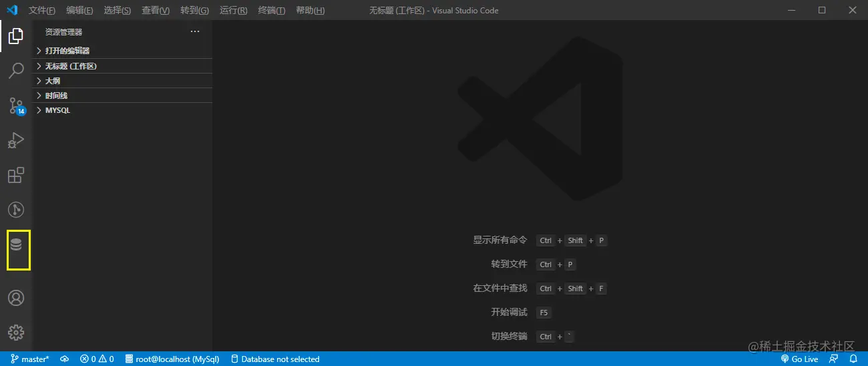This screenshot has height=366, width=868.
Task: Open the Git Graph activity bar icon
Action: (x=16, y=210)
